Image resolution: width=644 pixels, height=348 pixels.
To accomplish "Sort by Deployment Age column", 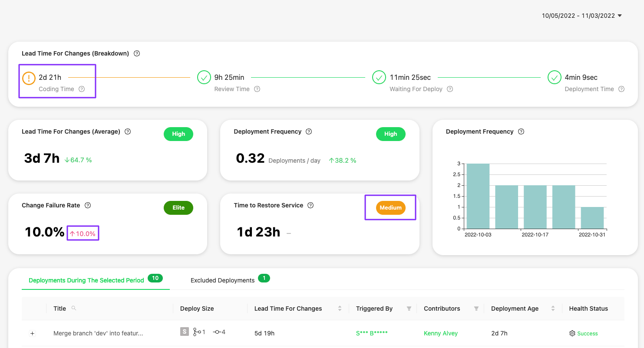I will click(553, 309).
